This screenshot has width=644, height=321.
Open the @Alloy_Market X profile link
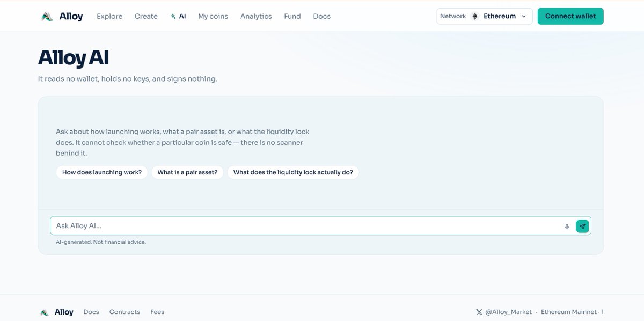[504, 312]
